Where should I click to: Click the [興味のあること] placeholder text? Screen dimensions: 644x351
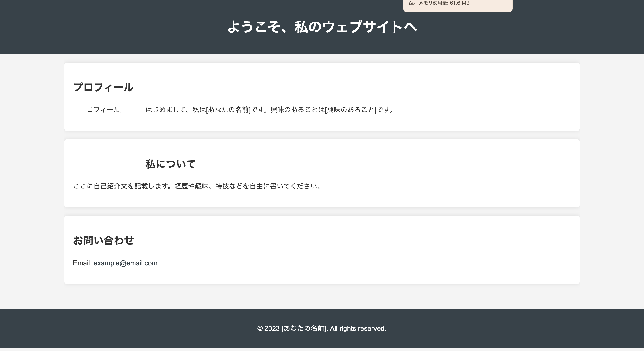click(351, 109)
